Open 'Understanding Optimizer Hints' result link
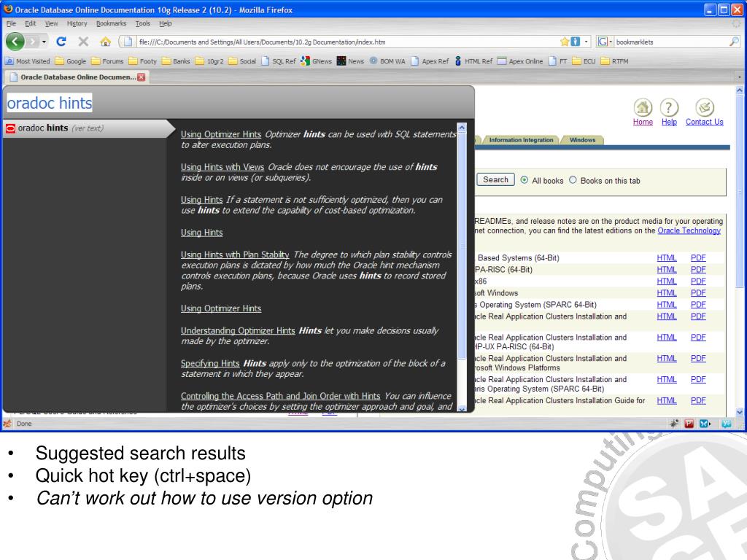 (238, 330)
